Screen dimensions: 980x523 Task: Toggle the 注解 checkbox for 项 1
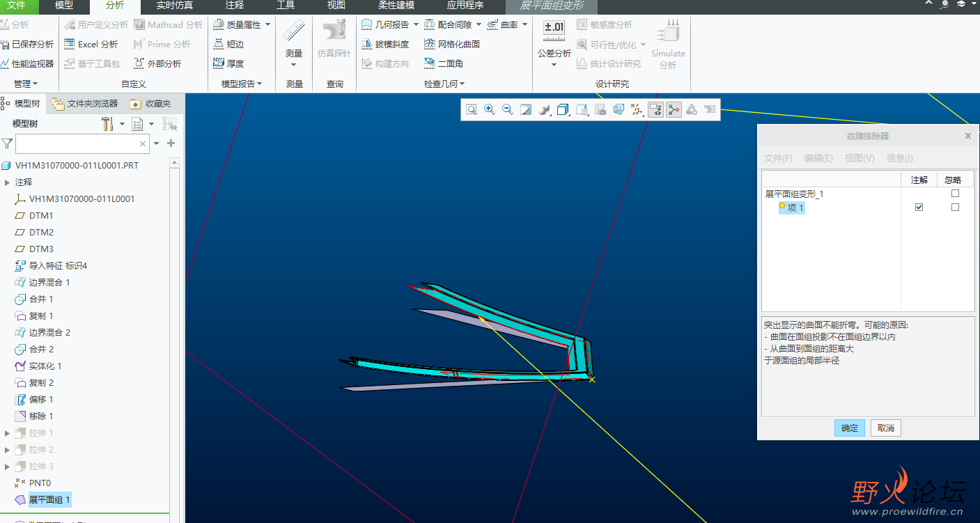pos(919,208)
